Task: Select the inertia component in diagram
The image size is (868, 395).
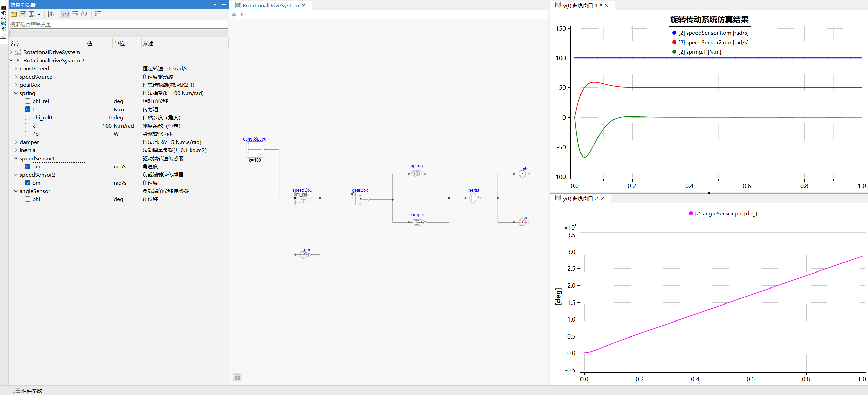Action: coord(474,198)
